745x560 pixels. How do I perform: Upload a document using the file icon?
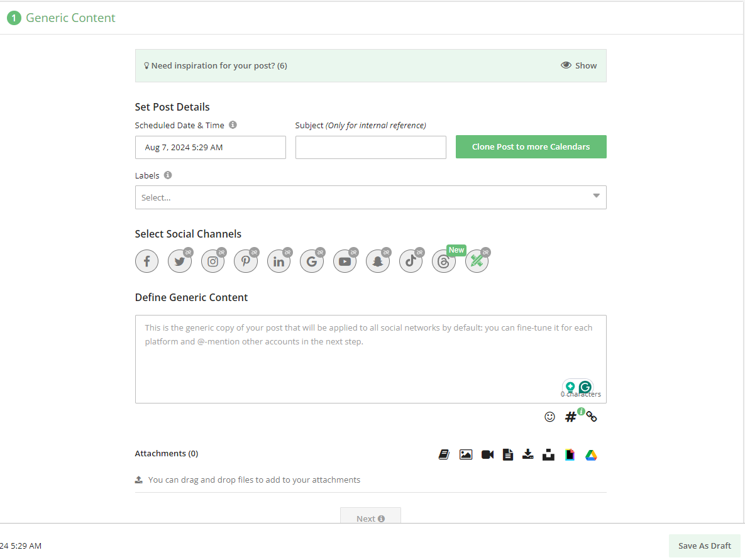[x=507, y=454]
